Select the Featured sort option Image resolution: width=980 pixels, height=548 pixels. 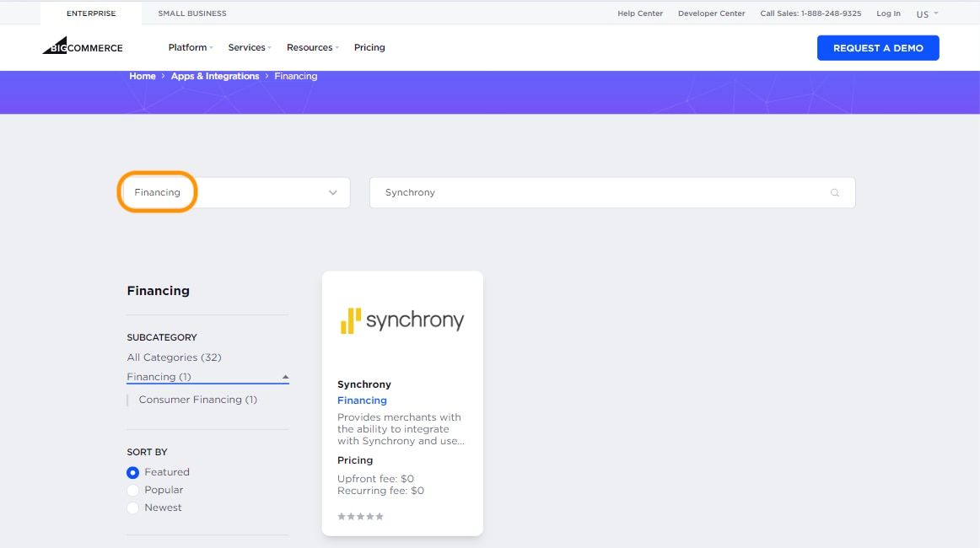132,472
